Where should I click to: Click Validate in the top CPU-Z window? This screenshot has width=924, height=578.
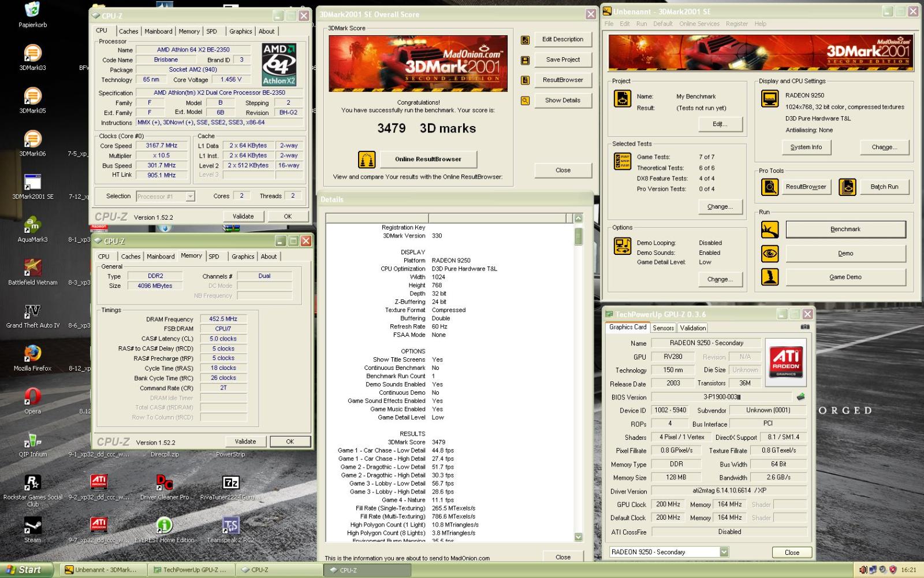click(x=243, y=216)
